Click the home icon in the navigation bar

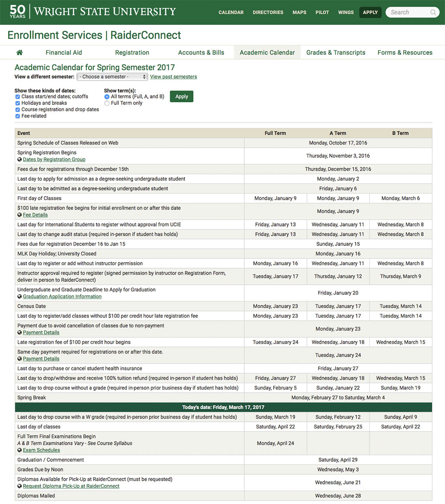(x=20, y=52)
